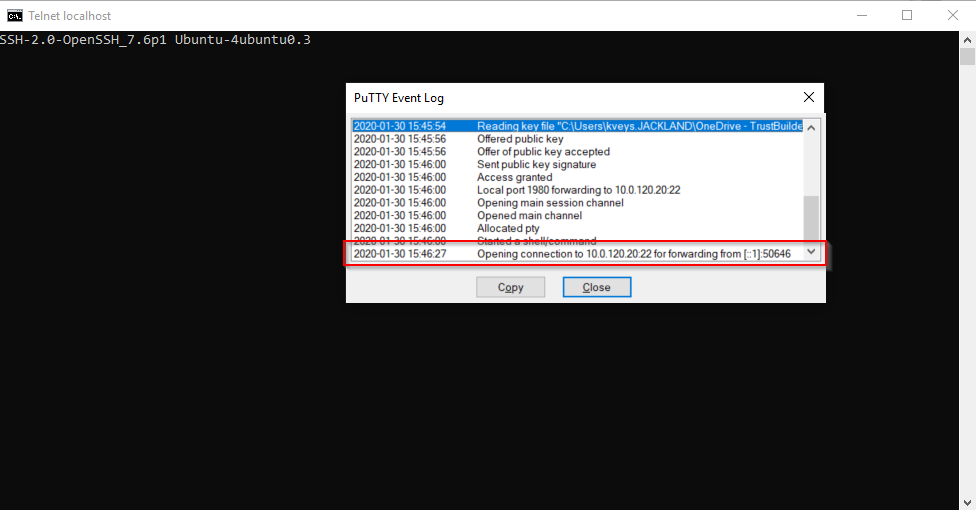
Task: Click the event log scrollbar thumb
Action: [x=811, y=214]
